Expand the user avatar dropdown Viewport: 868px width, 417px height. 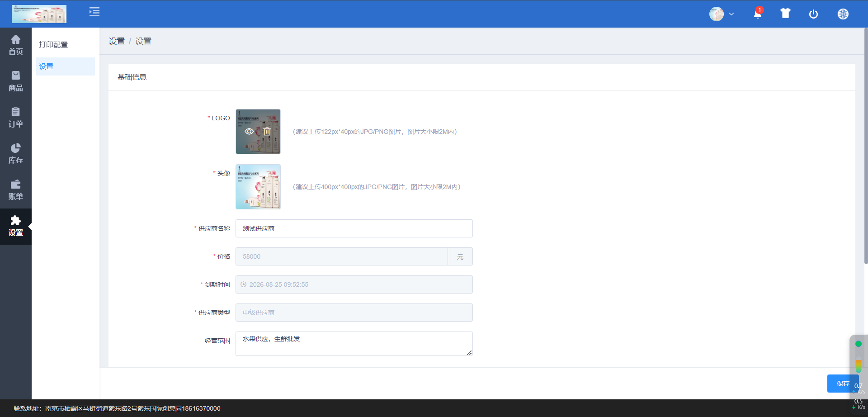722,14
